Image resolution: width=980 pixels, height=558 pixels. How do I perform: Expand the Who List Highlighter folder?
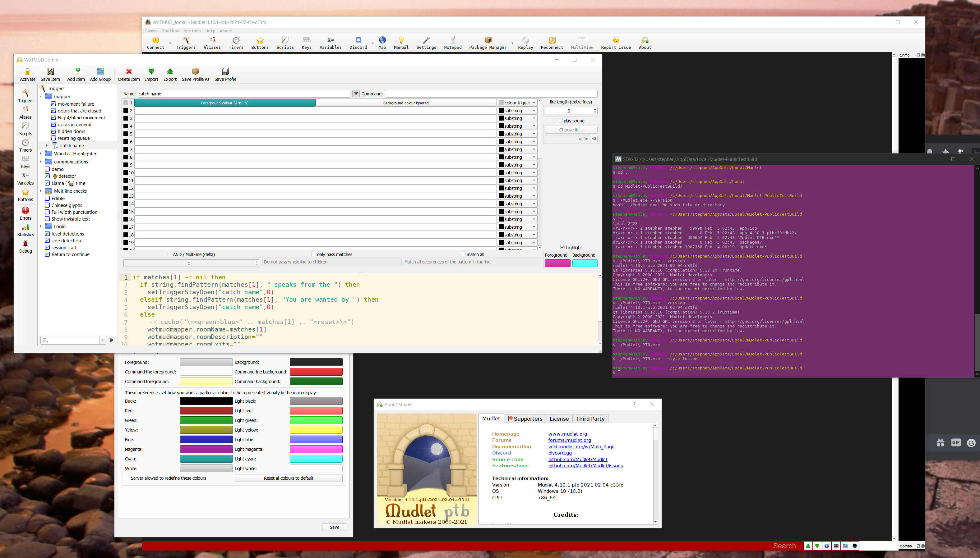click(x=41, y=154)
